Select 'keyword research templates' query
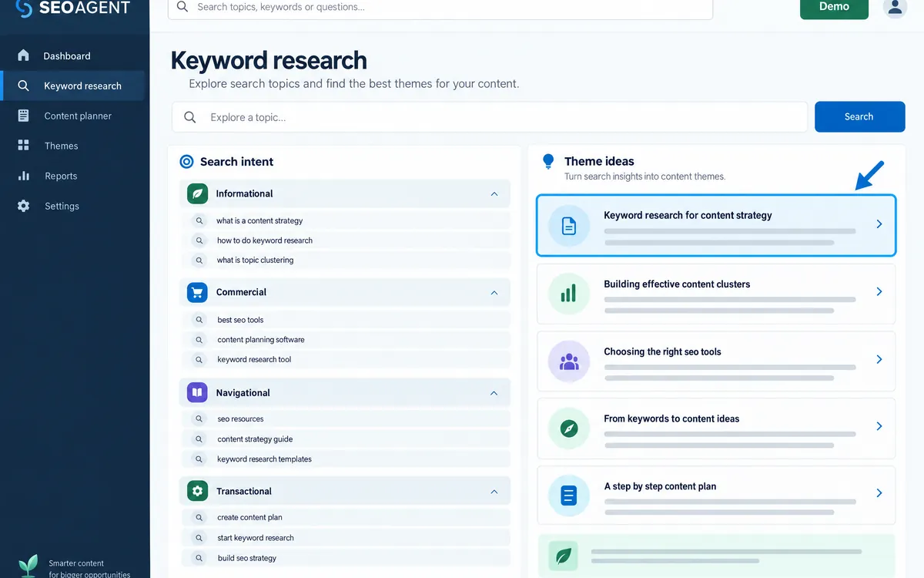 point(346,459)
